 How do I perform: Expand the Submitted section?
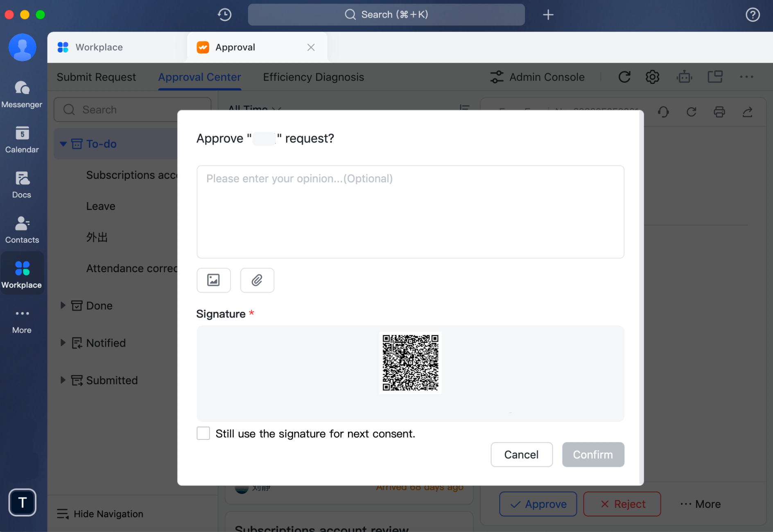(x=63, y=380)
